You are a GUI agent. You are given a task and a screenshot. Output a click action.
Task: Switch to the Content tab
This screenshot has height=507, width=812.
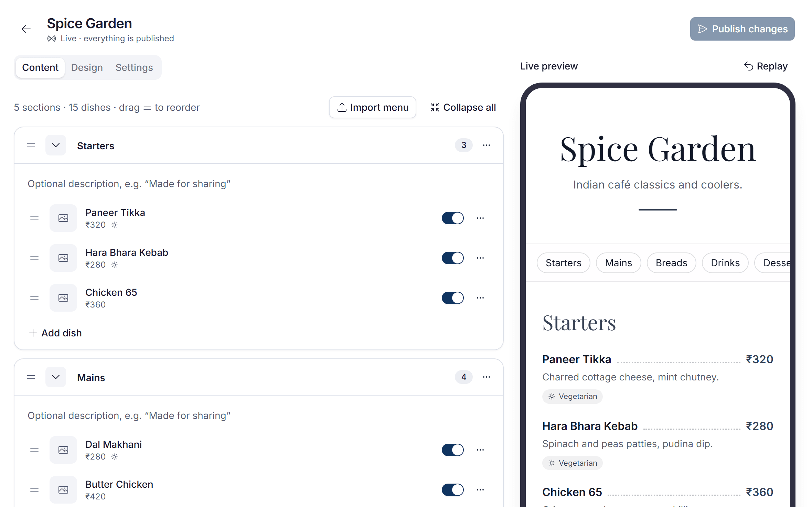click(40, 67)
